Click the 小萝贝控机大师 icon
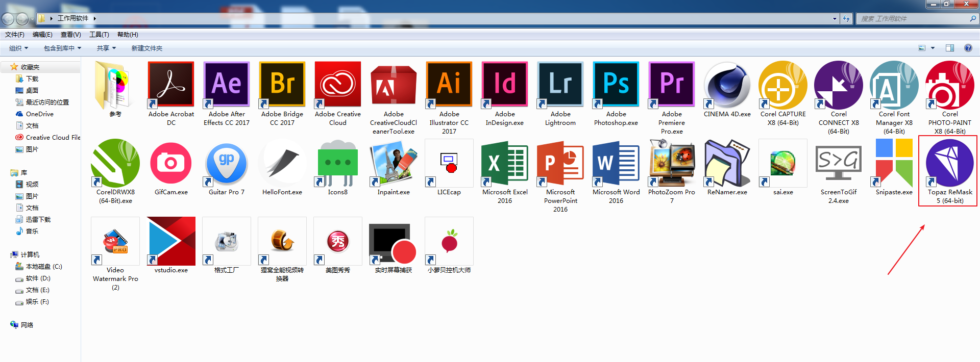980x362 pixels. click(x=449, y=241)
